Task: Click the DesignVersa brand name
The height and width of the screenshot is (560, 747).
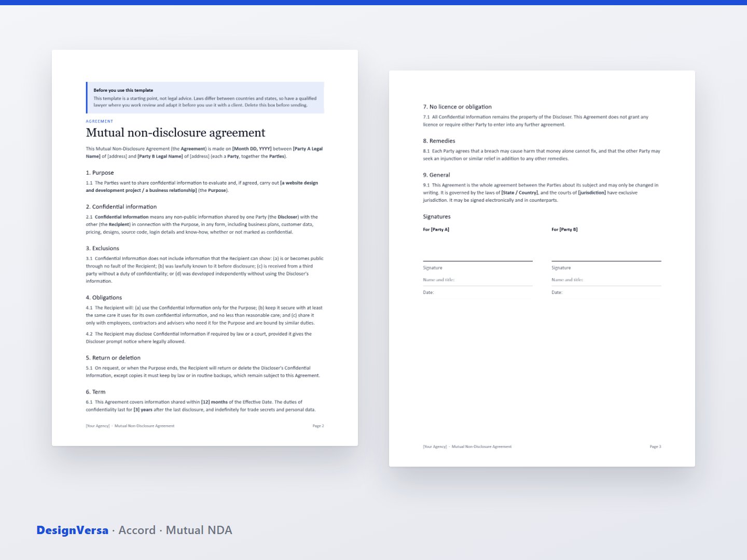Action: [x=73, y=530]
